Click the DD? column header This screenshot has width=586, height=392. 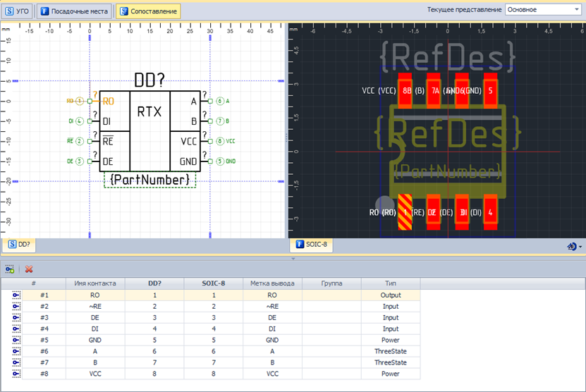pyautogui.click(x=154, y=283)
